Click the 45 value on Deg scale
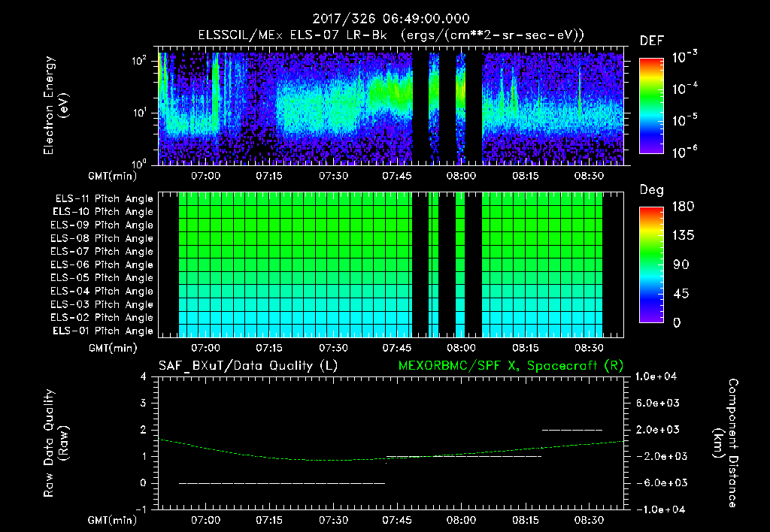Screen dimensions: 770x532 point(681,294)
